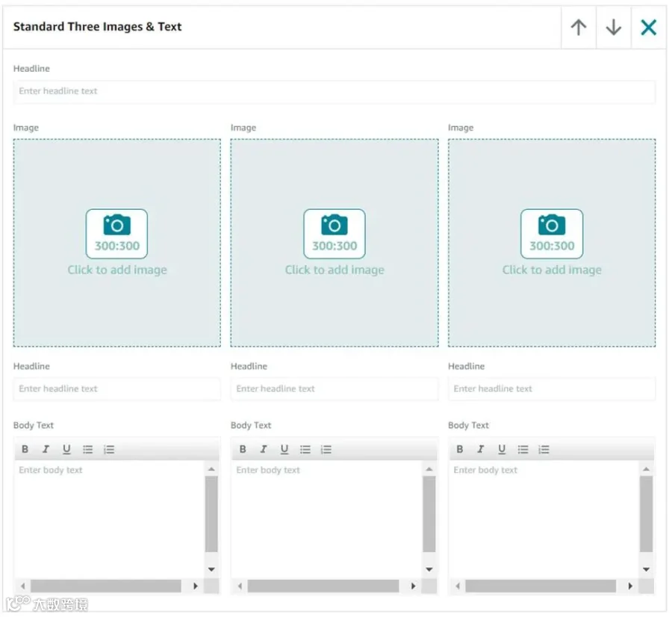Image resolution: width=672 pixels, height=617 pixels.
Task: Insert bulleted list in middle Body Text
Action: coord(305,450)
